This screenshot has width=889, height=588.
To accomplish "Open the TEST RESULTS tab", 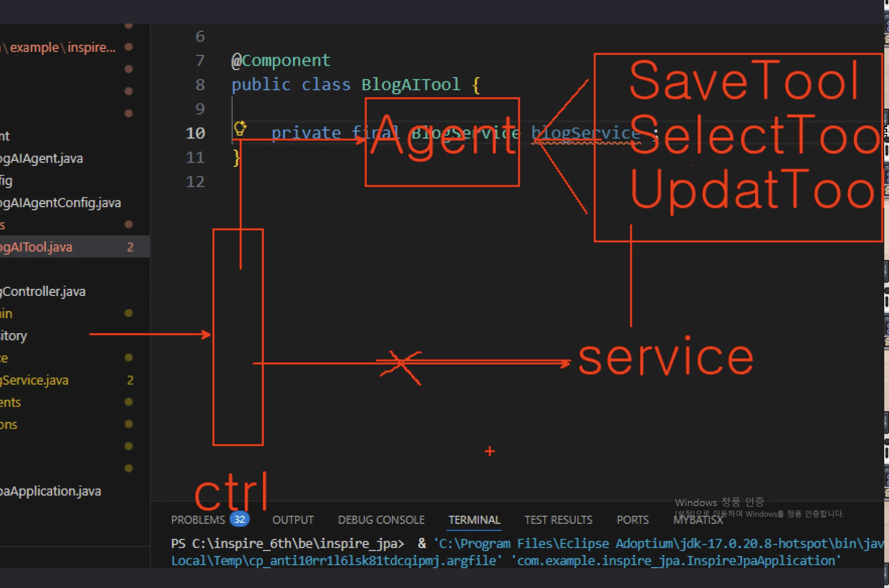I will 558,519.
